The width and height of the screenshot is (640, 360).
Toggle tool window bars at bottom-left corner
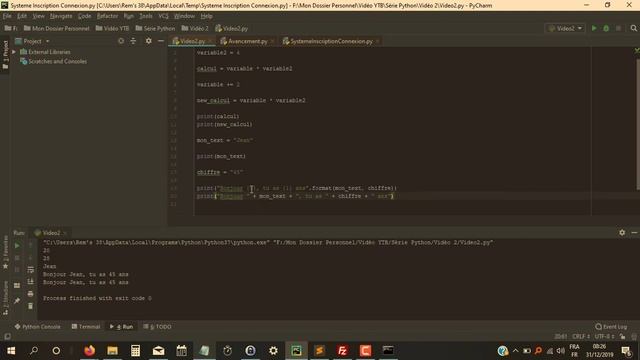tap(7, 336)
